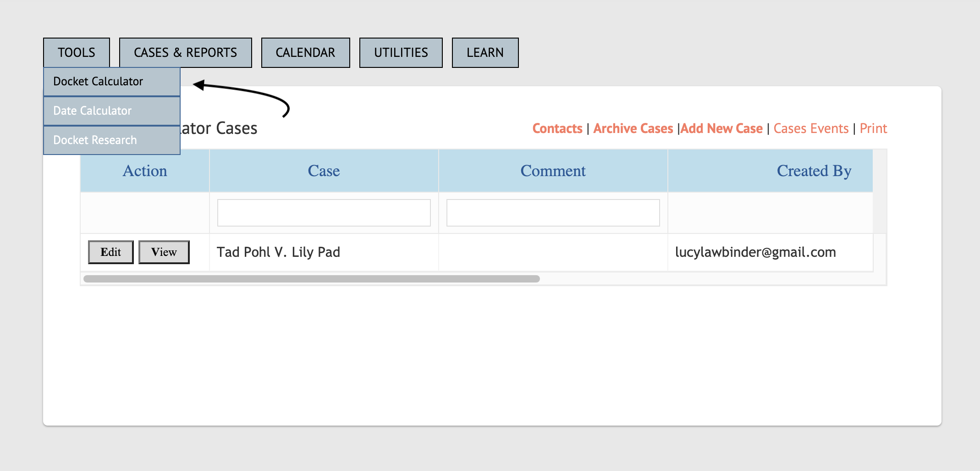Print the cases list

pos(873,128)
